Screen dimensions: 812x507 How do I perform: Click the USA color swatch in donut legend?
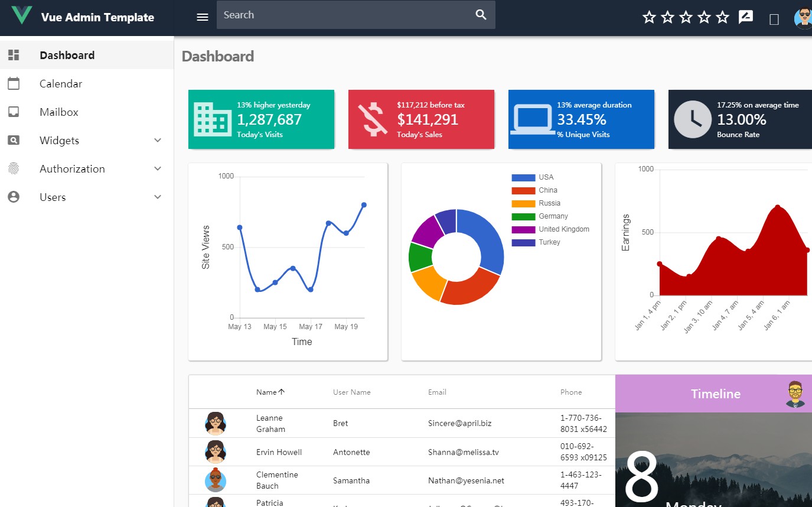click(522, 177)
